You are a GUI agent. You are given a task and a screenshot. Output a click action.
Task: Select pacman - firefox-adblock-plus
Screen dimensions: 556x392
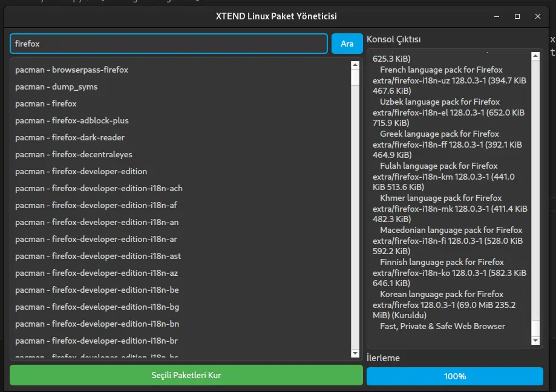click(181, 120)
